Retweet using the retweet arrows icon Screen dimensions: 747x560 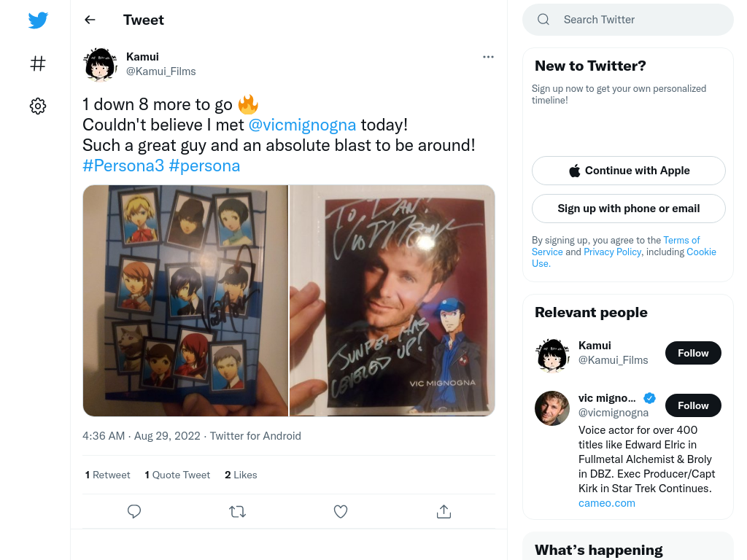pos(237,511)
